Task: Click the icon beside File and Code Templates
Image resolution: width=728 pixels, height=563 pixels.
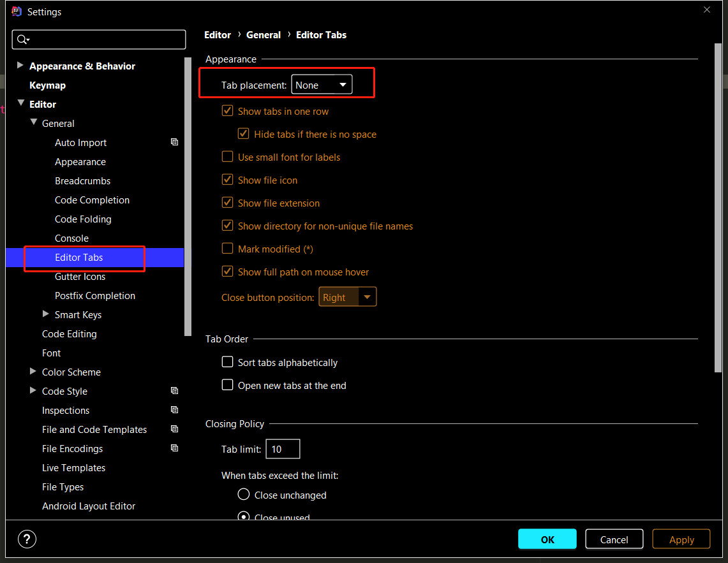Action: pyautogui.click(x=174, y=429)
